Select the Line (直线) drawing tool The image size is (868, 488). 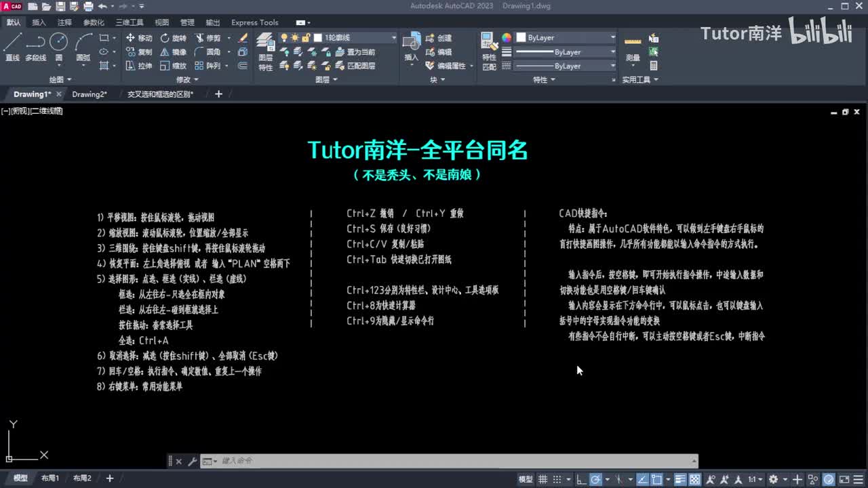coord(12,47)
